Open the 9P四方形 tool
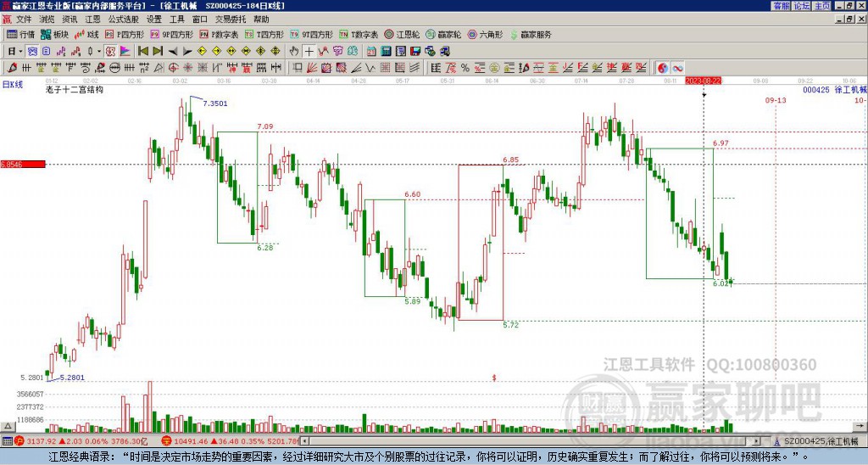 171,34
